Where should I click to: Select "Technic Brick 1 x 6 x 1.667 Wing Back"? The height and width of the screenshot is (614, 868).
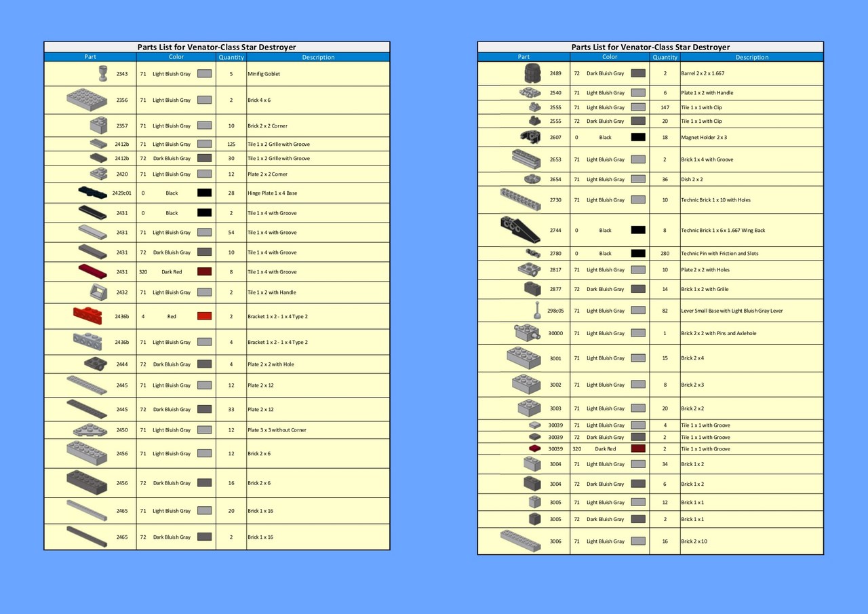tap(723, 231)
